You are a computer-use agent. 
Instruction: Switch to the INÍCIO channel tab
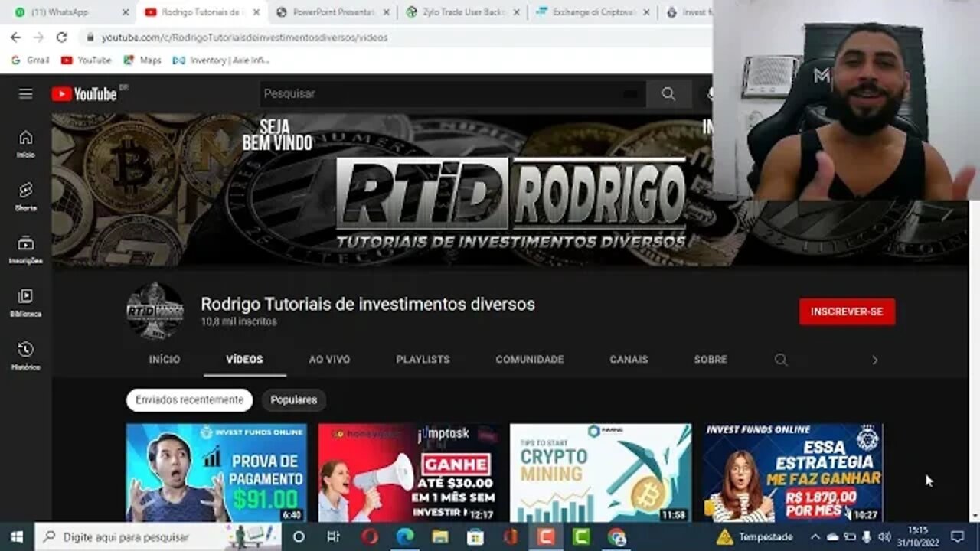165,359
